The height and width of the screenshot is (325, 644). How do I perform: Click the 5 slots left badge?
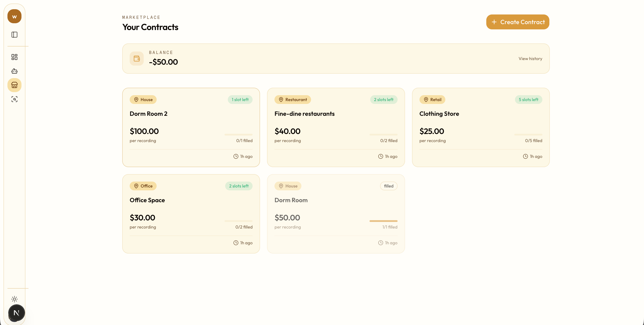tap(528, 100)
